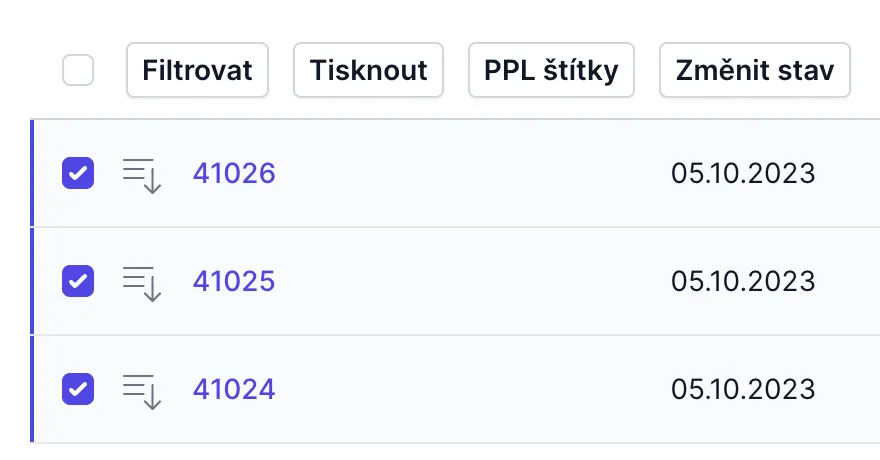
Task: Toggle the select-all checkbox in the header
Action: (78, 70)
